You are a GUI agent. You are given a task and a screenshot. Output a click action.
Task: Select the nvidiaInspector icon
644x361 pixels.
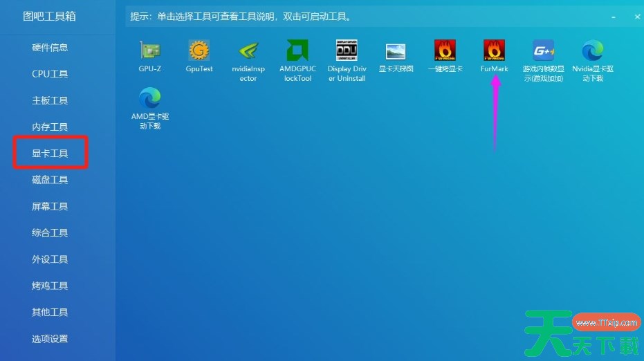coord(248,50)
